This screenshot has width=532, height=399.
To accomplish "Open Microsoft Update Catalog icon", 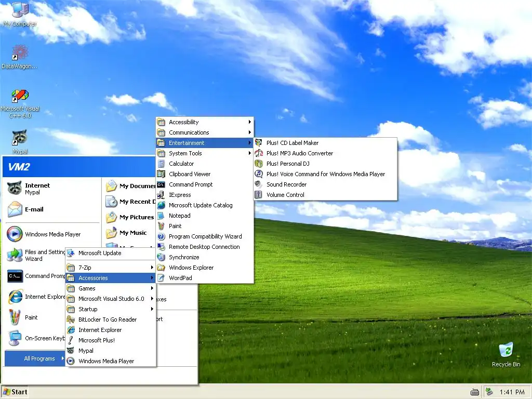I will coord(161,205).
